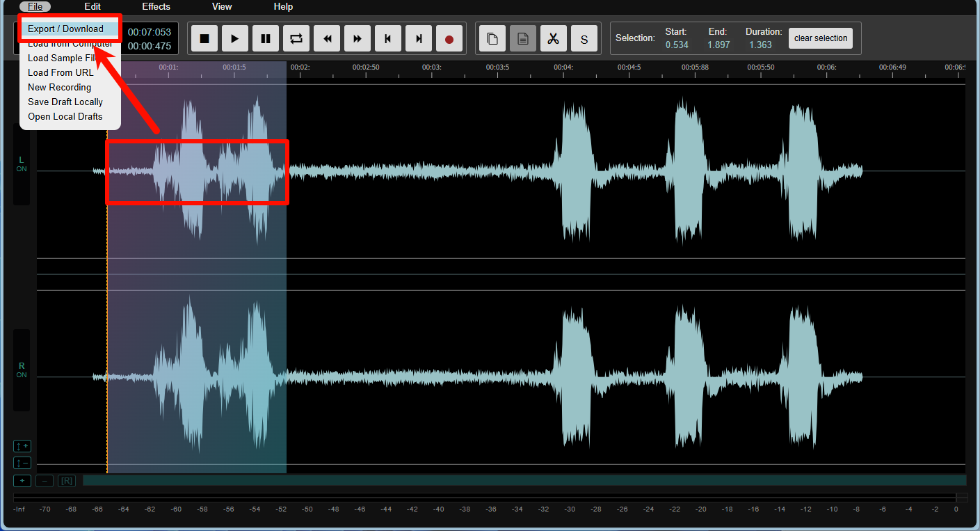The image size is (980, 531).
Task: Click the clear selection button
Action: tap(821, 38)
